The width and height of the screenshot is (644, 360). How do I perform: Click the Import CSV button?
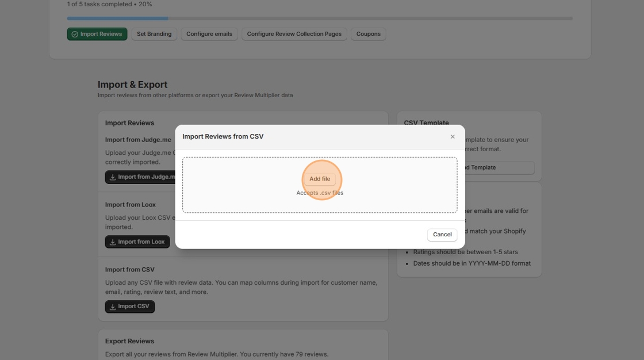pos(129,306)
